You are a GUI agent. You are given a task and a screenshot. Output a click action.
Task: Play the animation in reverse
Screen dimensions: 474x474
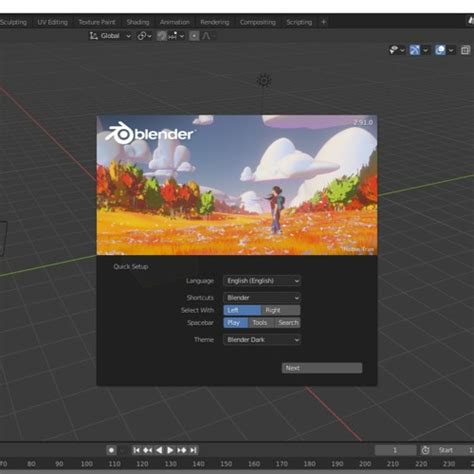[x=159, y=450]
